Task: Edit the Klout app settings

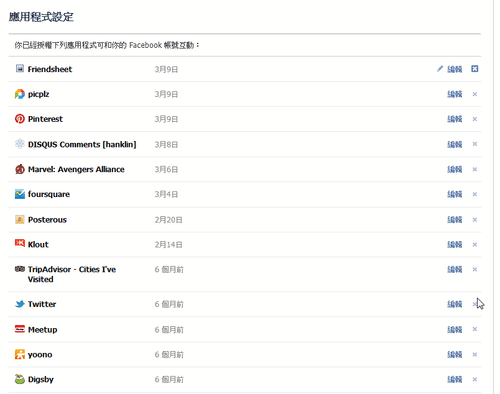Action: 455,245
